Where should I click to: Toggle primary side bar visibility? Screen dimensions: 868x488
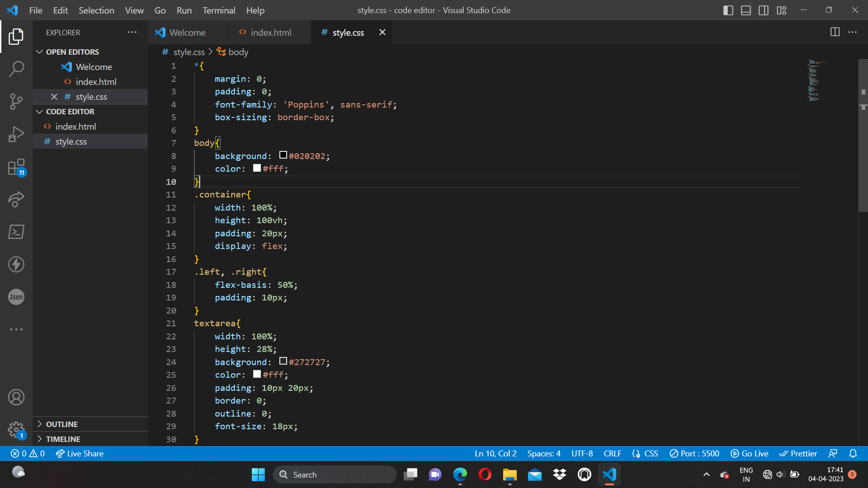pos(728,10)
